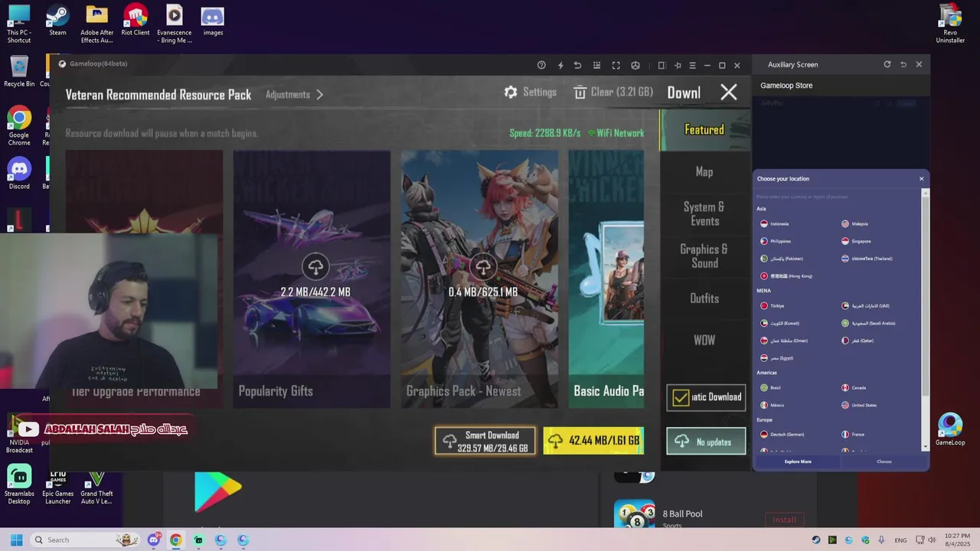980x551 pixels.
Task: Switch to Outfits tab
Action: (704, 298)
